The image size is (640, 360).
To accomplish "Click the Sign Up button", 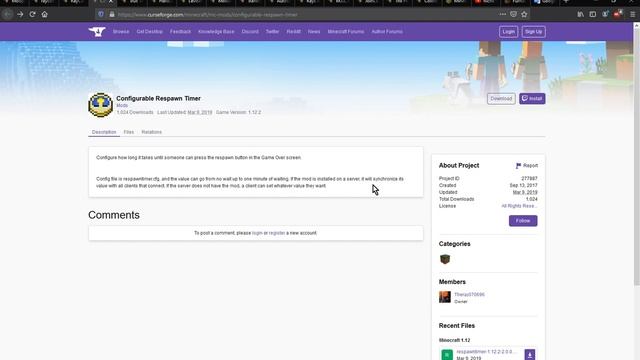I will [533, 31].
